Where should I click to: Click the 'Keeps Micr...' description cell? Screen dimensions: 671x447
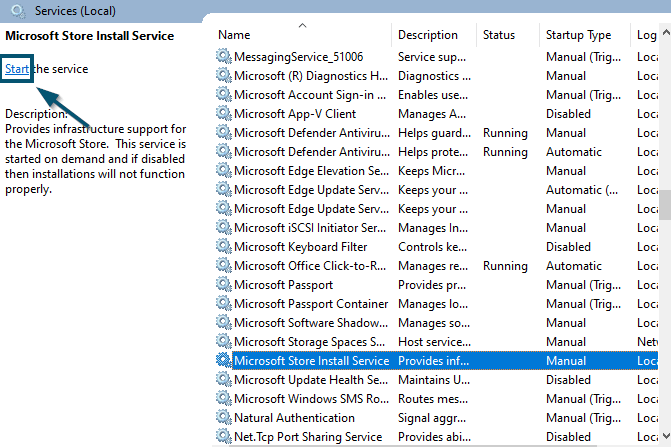431,171
